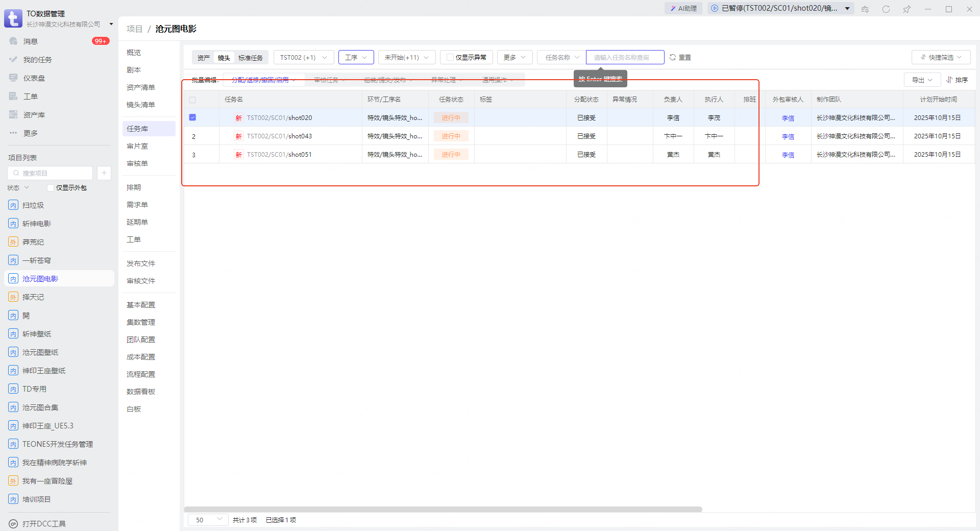Open 资产库 asset library icon
Screen dimensions: 980x531
coord(14,115)
